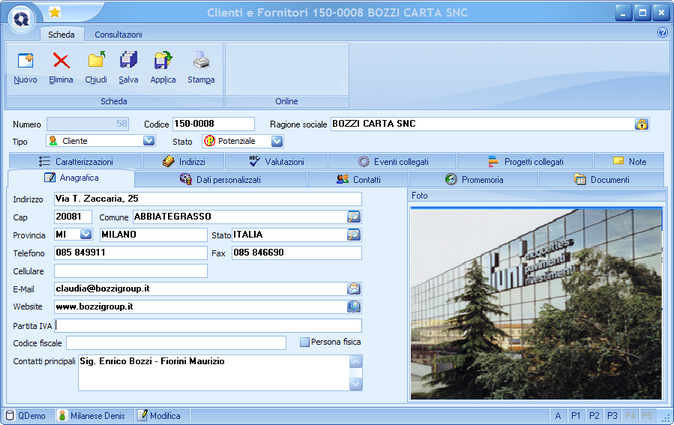674x425 pixels.
Task: Open the Dati personalizzati tab
Action: [221, 180]
